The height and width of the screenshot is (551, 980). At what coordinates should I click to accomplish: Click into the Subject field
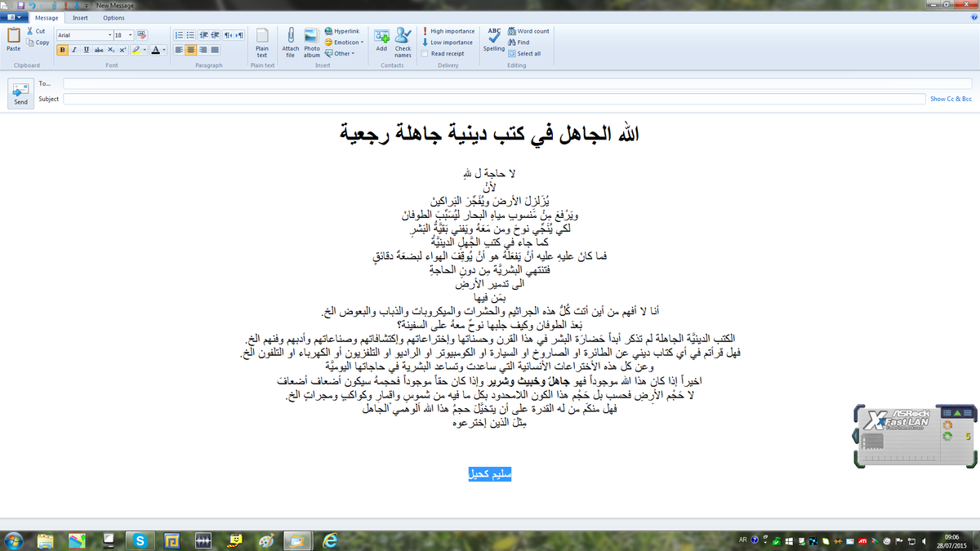(495, 99)
